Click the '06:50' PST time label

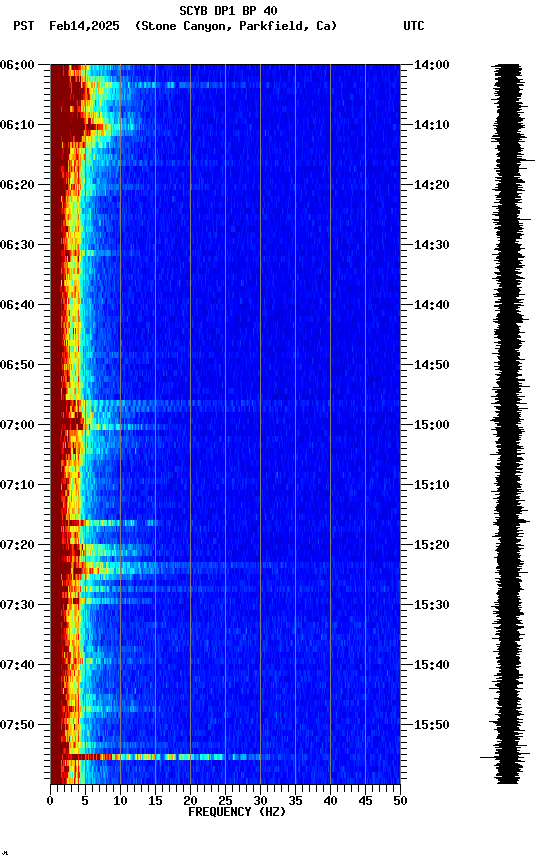(17, 365)
